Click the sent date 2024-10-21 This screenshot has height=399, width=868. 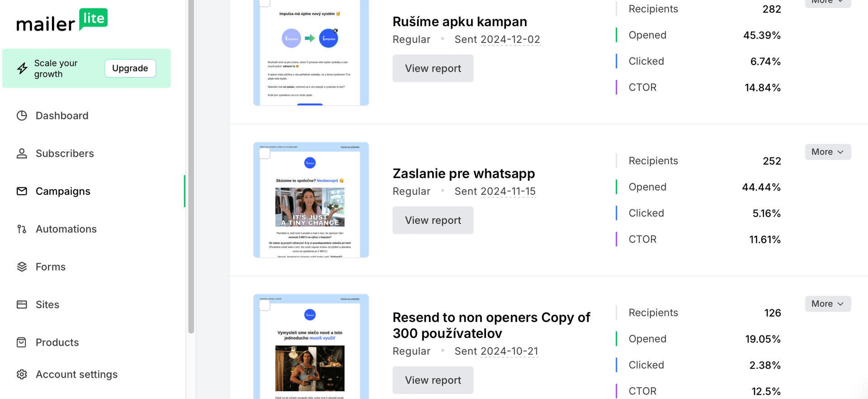click(x=509, y=351)
